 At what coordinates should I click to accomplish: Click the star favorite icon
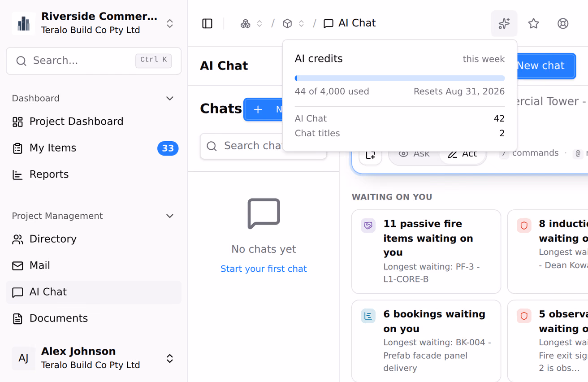coord(533,23)
